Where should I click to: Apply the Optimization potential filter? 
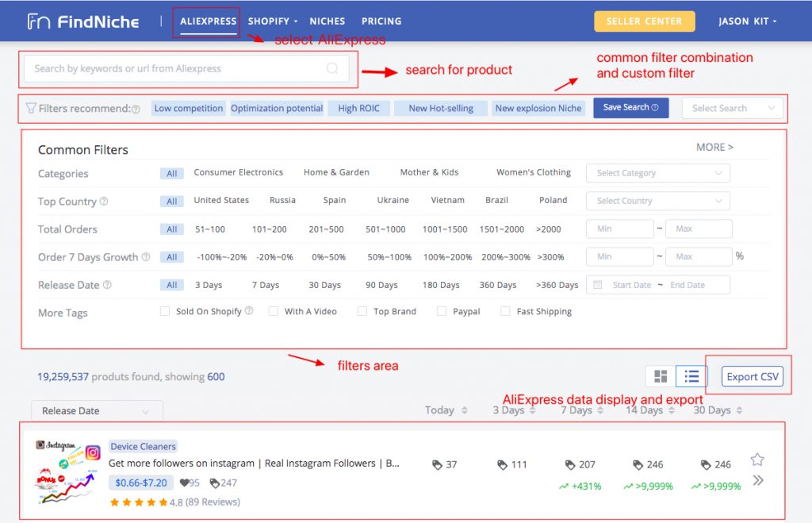click(277, 109)
